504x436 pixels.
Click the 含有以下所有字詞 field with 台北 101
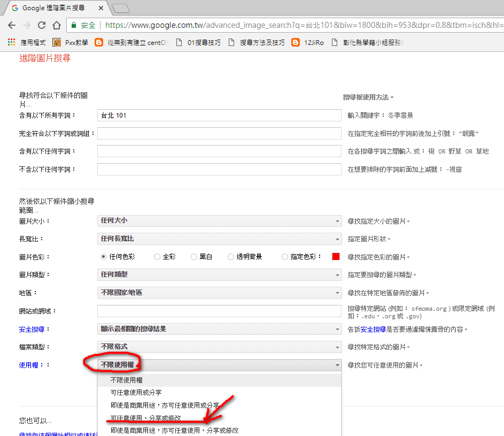[219, 115]
